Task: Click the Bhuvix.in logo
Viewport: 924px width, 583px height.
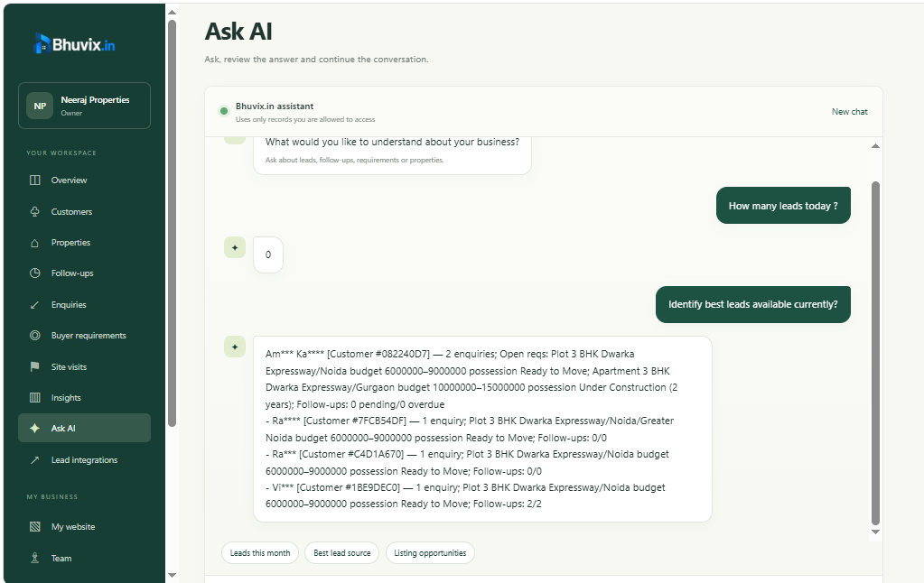Action: click(74, 43)
